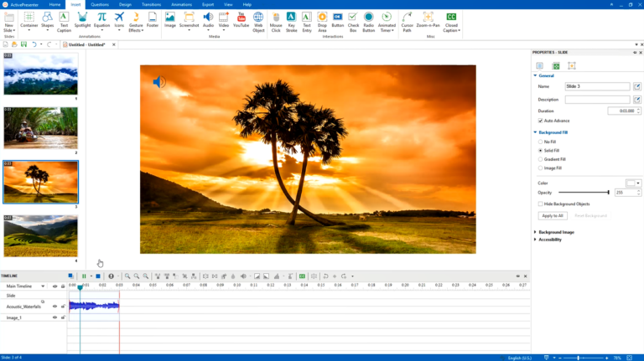The width and height of the screenshot is (644, 361).
Task: Insert a Button object
Action: [338, 20]
